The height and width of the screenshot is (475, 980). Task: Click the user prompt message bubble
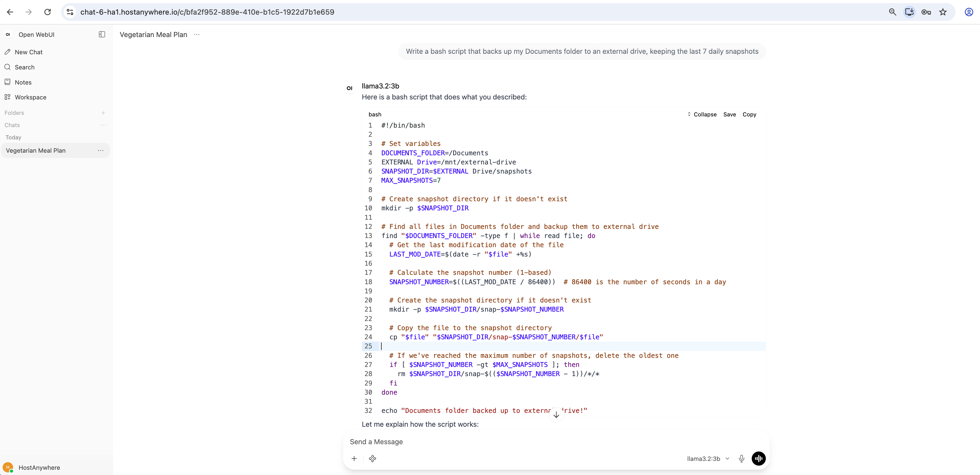click(x=582, y=51)
